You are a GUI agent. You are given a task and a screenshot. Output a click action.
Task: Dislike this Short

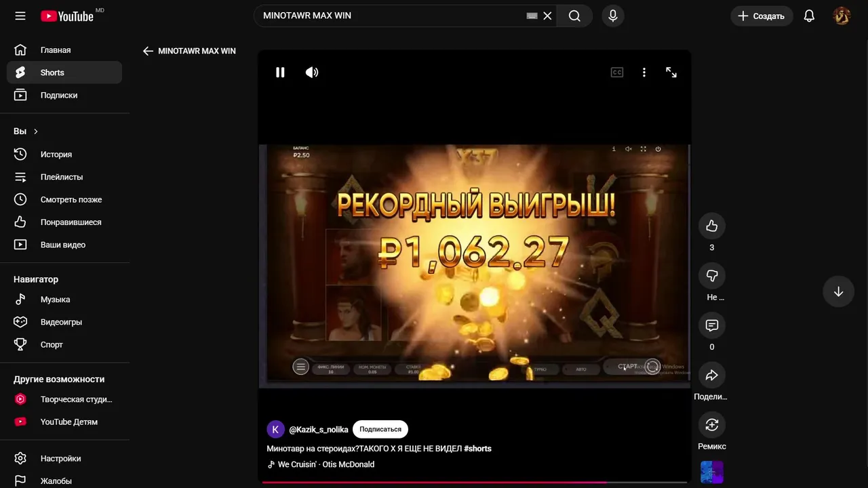tap(711, 275)
